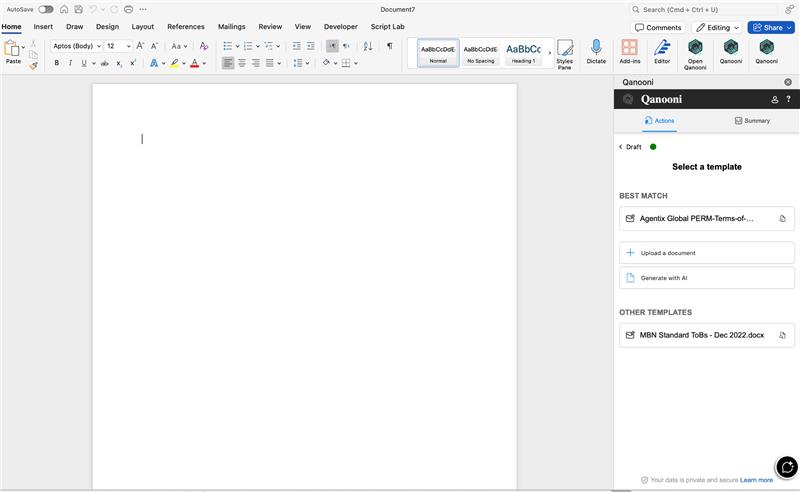Toggle Underline formatting

point(84,63)
